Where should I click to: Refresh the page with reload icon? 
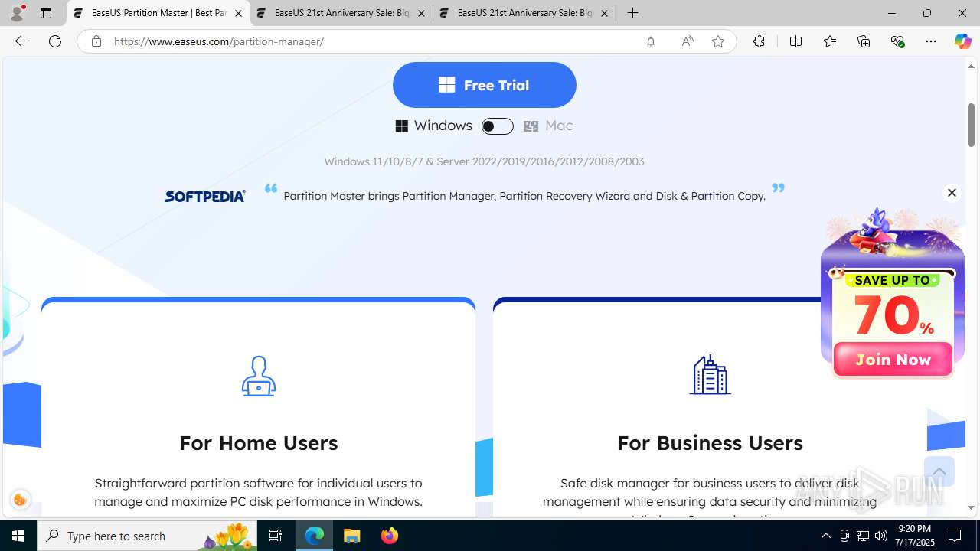(x=55, y=41)
